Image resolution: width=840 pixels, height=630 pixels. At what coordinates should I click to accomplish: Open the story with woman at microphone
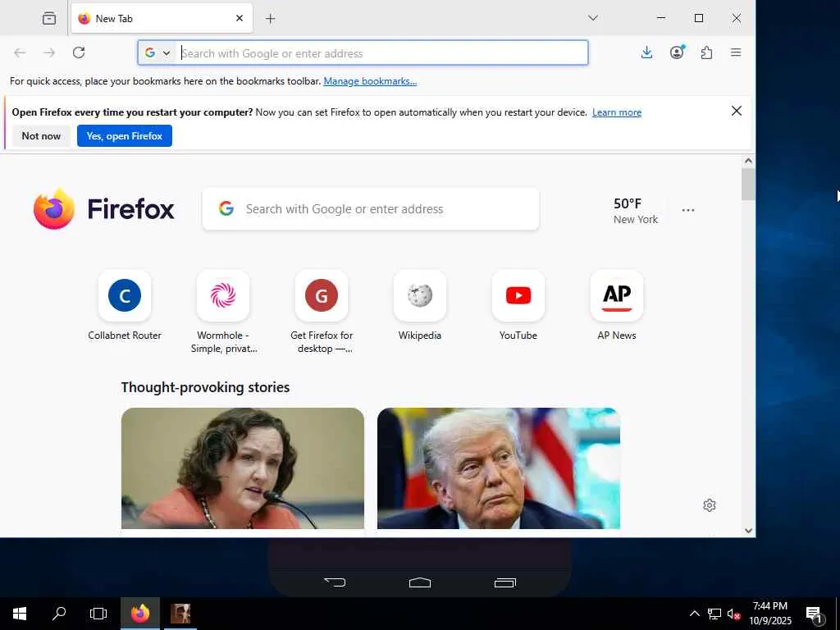pos(243,468)
